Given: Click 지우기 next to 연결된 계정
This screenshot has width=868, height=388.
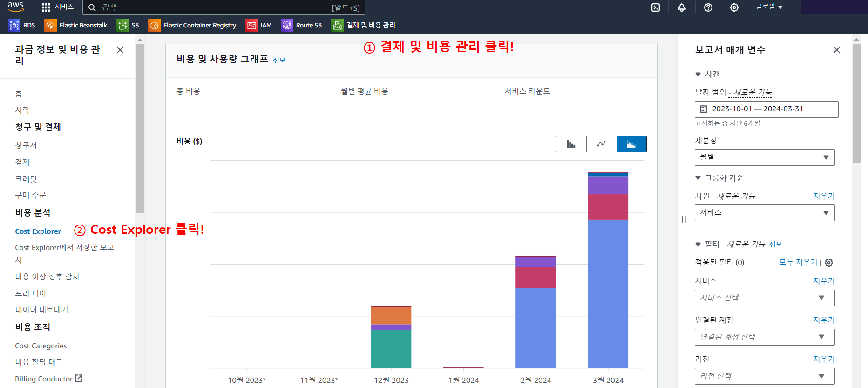Looking at the screenshot, I should (824, 320).
